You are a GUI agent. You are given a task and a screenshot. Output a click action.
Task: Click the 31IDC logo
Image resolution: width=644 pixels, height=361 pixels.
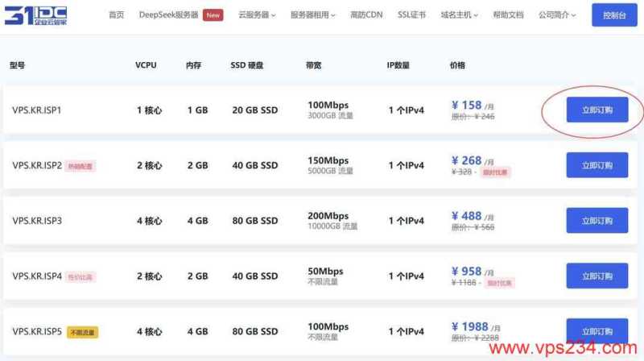[35, 15]
